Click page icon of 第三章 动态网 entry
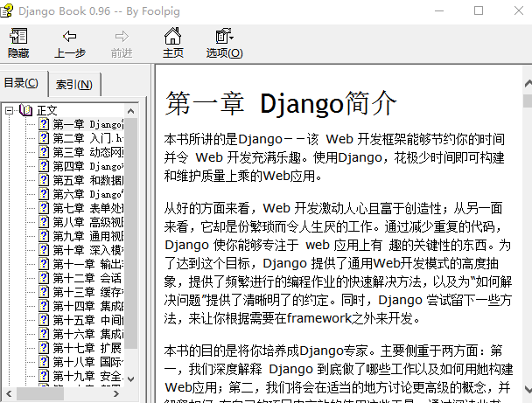532x403 pixels. [x=43, y=152]
